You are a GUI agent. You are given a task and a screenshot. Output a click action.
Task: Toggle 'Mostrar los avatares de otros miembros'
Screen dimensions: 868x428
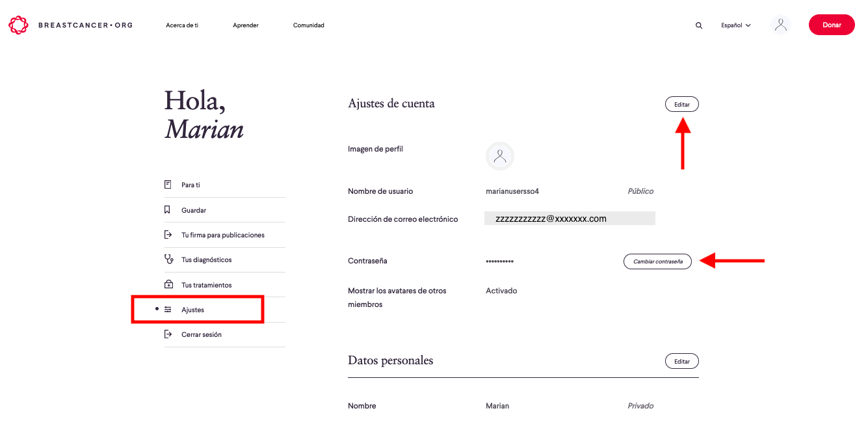(x=397, y=297)
